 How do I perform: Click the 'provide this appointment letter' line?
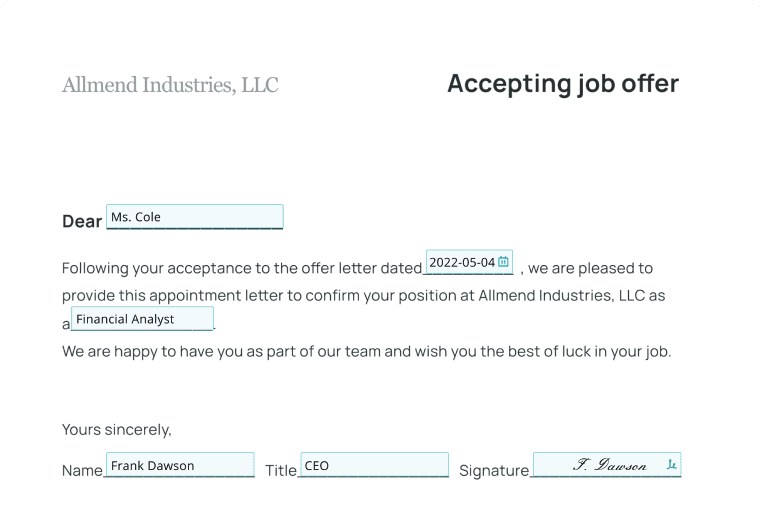click(x=364, y=296)
